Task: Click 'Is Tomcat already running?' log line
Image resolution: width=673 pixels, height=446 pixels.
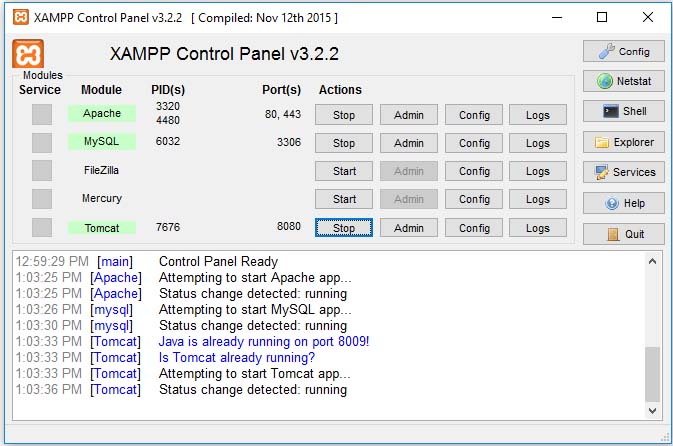Action: click(237, 357)
